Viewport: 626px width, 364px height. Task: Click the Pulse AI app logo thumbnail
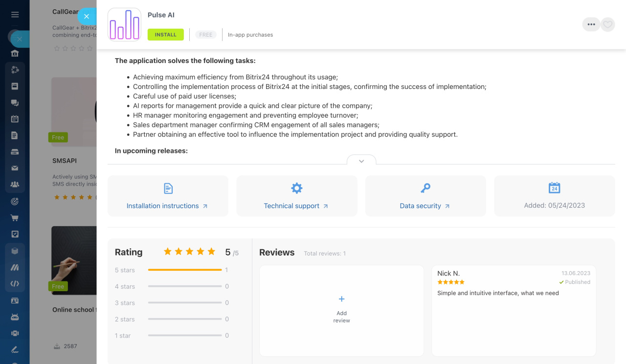click(x=124, y=24)
